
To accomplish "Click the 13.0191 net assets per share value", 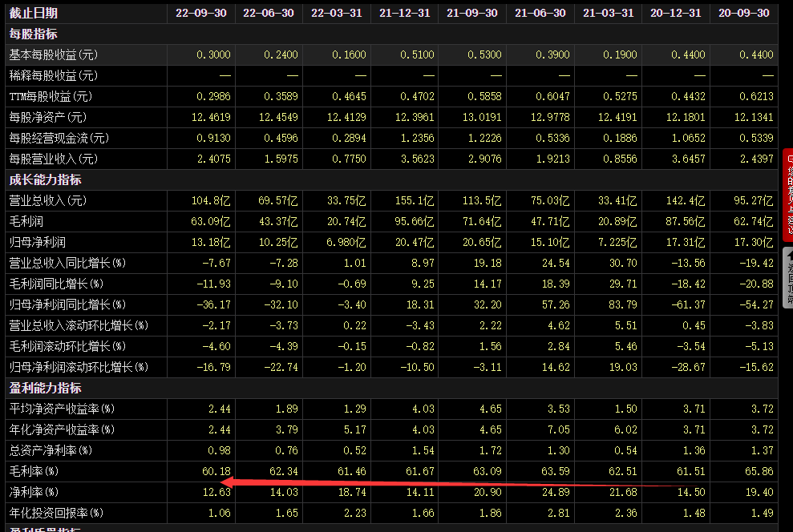I will point(482,117).
